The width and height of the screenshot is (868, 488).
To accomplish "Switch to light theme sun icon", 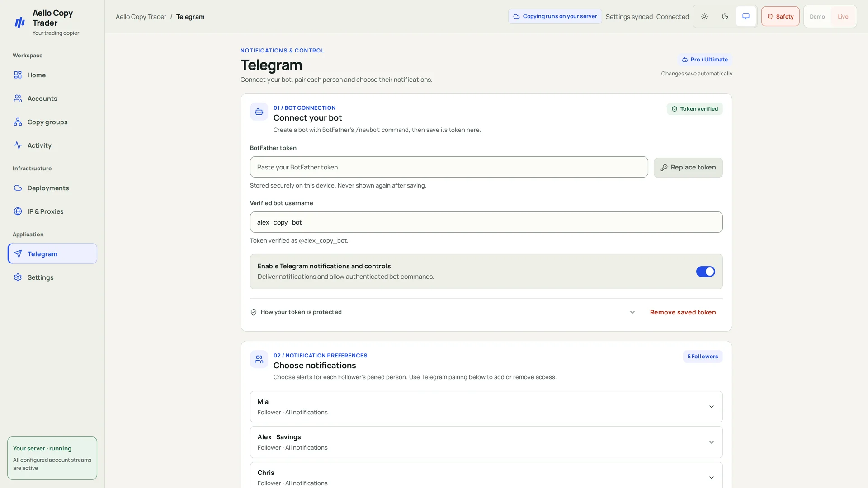I will [x=704, y=16].
